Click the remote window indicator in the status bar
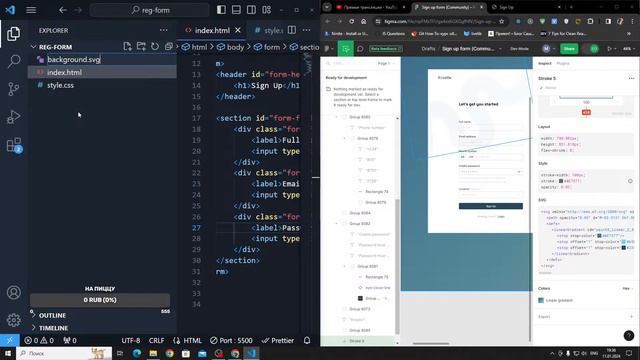Screen dimensions: 640x360 pyautogui.click(x=9, y=340)
